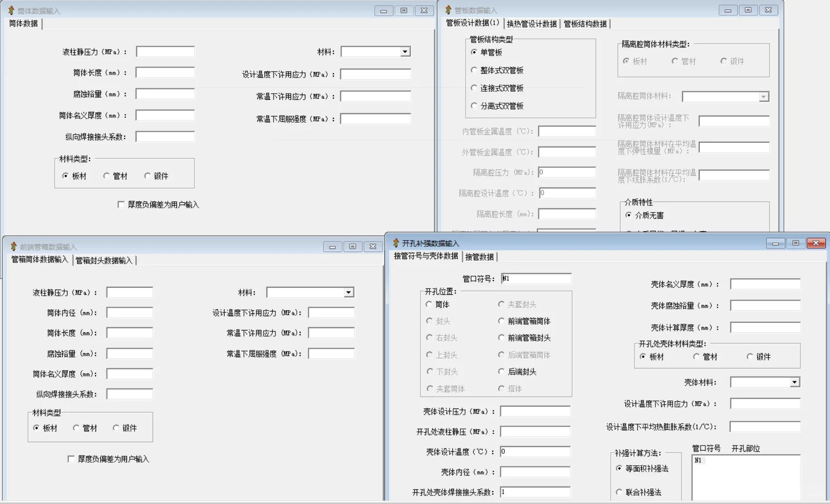Open the 材料 dropdown in 筒体数据 window

click(x=405, y=51)
